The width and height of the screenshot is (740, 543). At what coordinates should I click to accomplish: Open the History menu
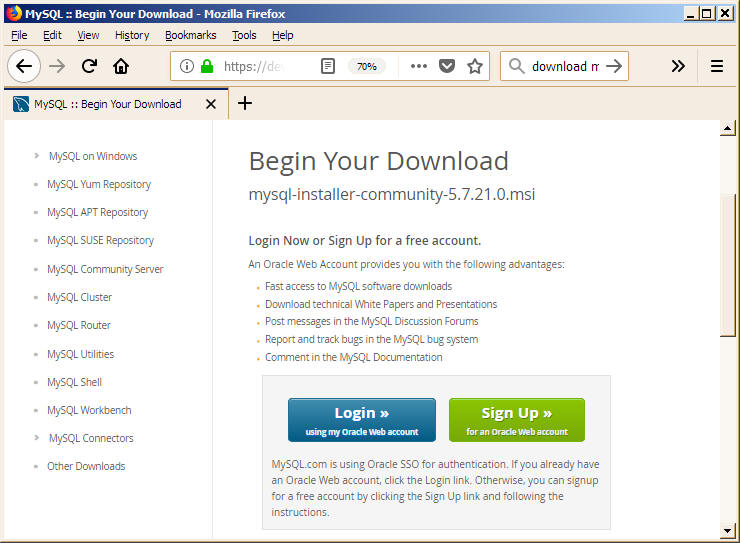pyautogui.click(x=132, y=35)
